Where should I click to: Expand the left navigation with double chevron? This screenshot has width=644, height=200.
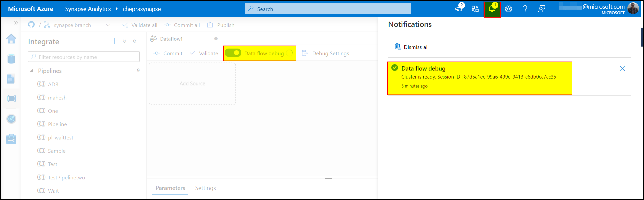click(x=16, y=23)
